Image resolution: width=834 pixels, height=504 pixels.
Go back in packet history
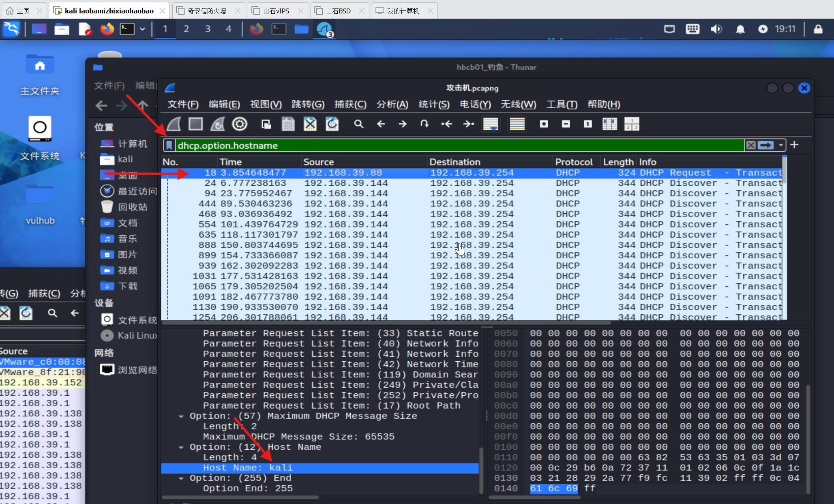(380, 124)
